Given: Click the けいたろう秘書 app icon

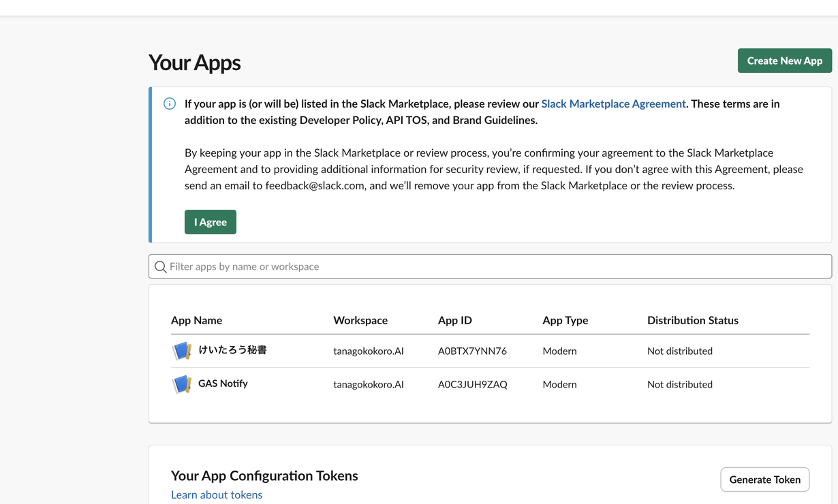Looking at the screenshot, I should pos(181,351).
